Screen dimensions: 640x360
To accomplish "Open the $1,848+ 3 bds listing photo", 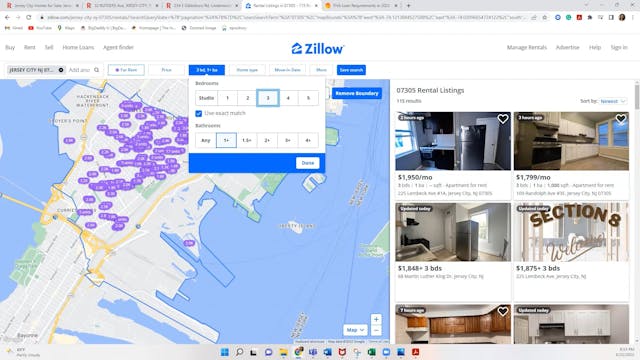I will click(453, 232).
